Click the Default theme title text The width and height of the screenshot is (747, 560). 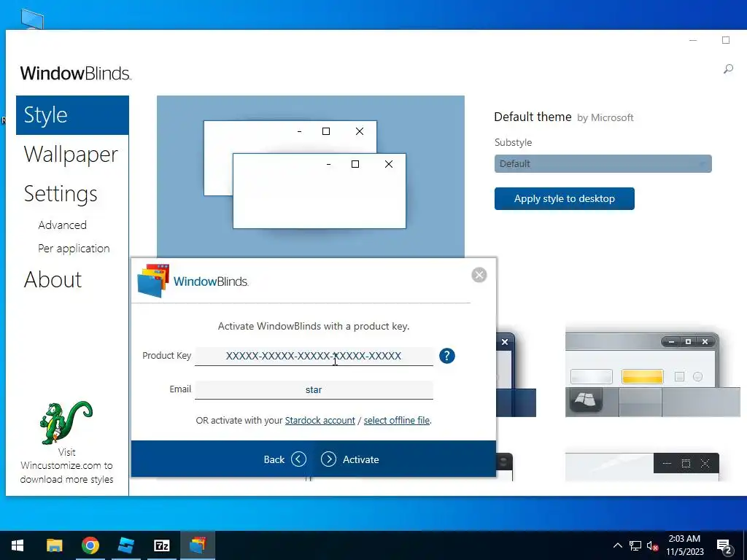click(x=533, y=117)
